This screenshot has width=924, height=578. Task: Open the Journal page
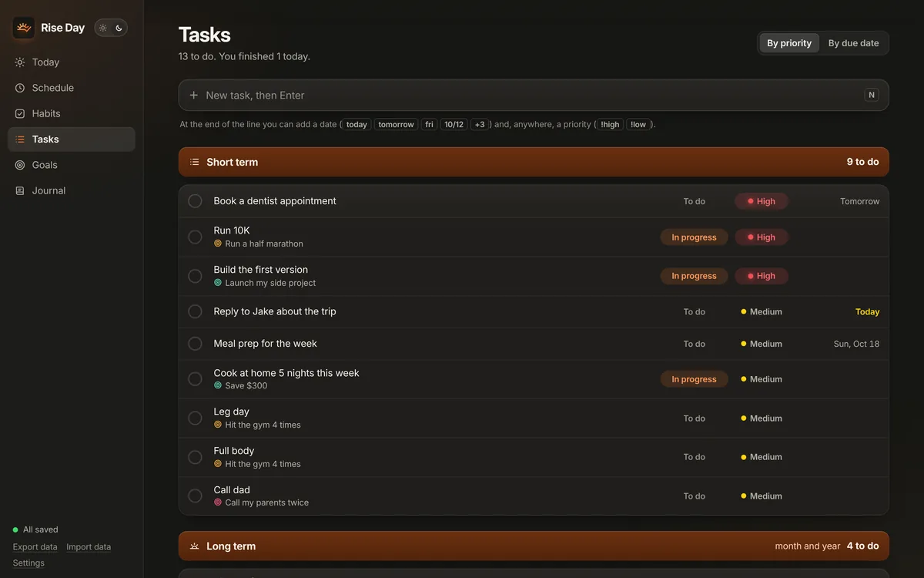click(x=72, y=190)
